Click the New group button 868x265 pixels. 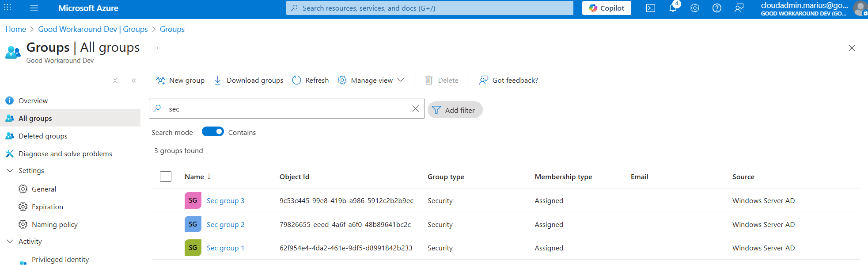pos(180,80)
